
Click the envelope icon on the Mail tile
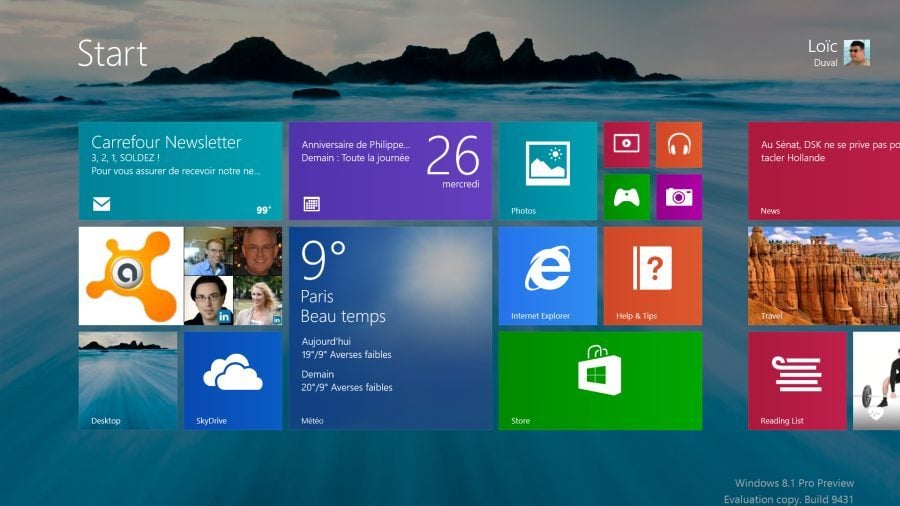[x=102, y=204]
